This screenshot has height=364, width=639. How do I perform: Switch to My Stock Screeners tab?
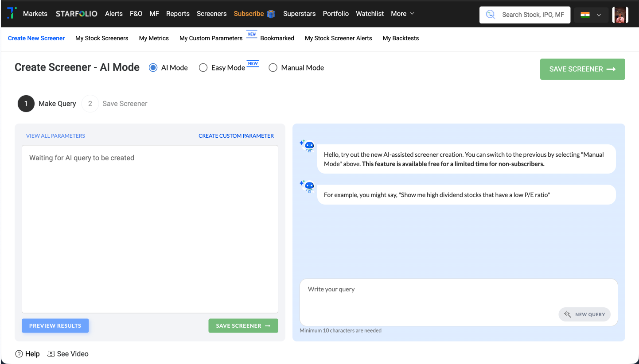pyautogui.click(x=101, y=38)
